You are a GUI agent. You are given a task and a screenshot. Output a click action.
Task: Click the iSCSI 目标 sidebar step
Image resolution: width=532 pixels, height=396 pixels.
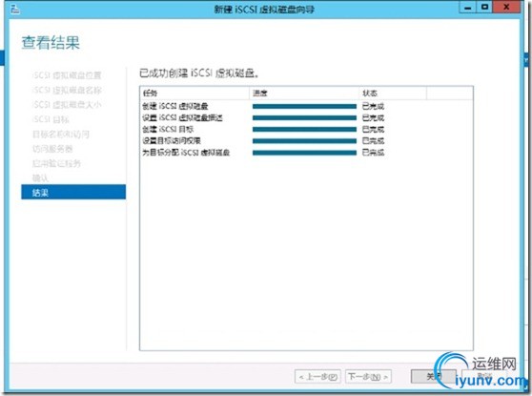[x=51, y=119]
